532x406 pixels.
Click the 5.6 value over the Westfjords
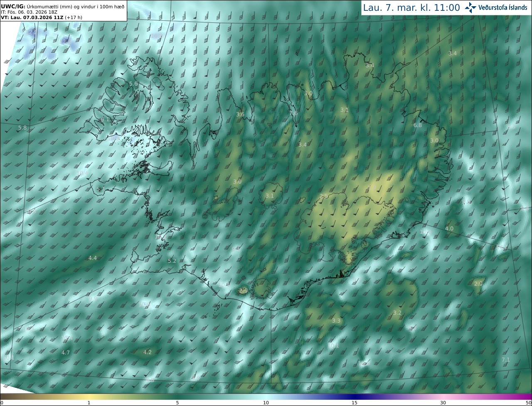pos(133,84)
